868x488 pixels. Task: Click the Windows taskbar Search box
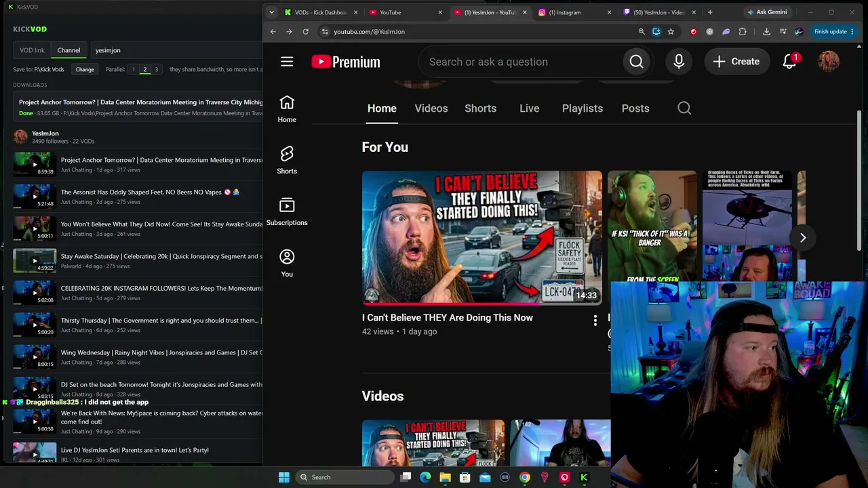pyautogui.click(x=344, y=477)
